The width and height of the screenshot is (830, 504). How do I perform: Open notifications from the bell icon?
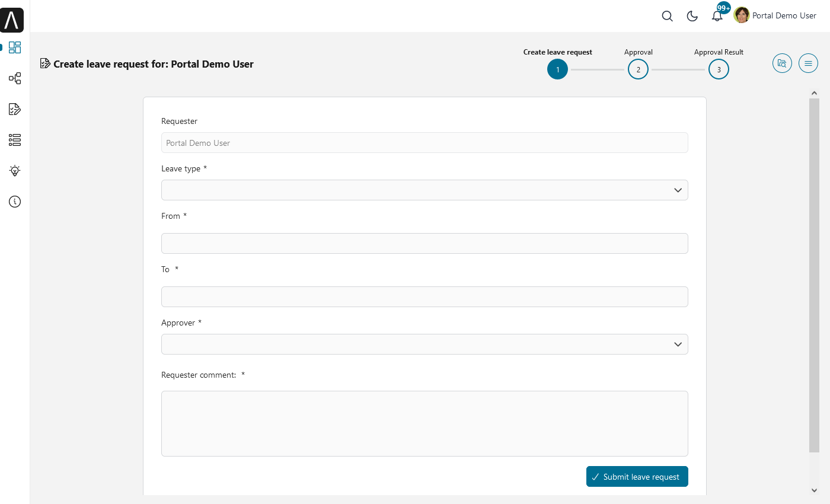[x=717, y=16]
